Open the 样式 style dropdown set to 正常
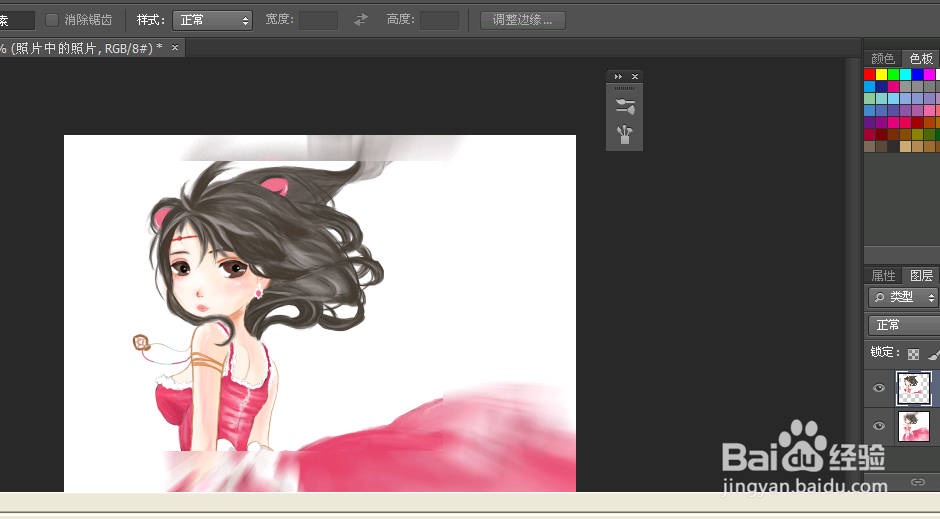Screen dimensions: 940x519 coord(212,20)
